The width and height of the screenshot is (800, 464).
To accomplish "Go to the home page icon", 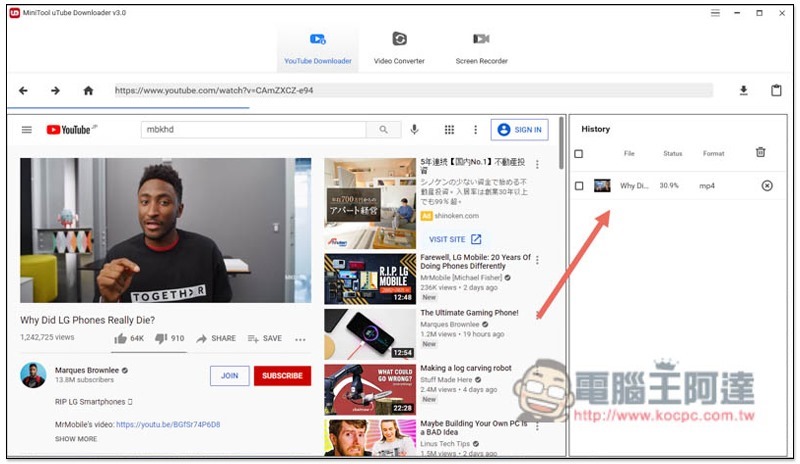I will [88, 91].
